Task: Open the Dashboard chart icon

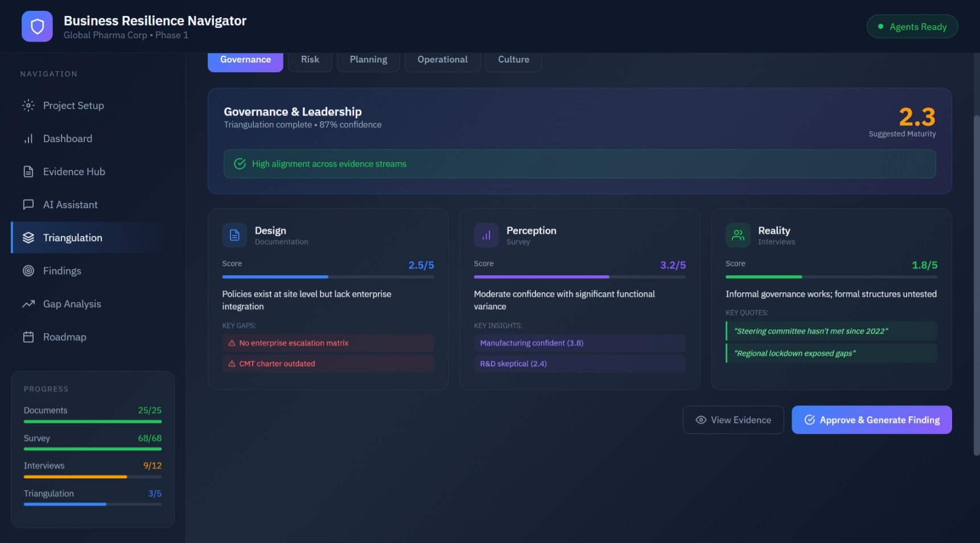Action: (28, 138)
